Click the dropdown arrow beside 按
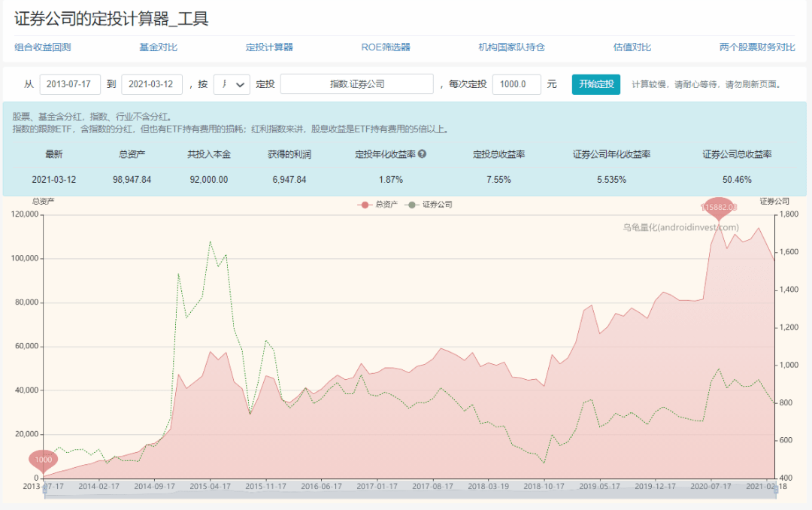Screen dimensions: 812x510 coord(240,84)
